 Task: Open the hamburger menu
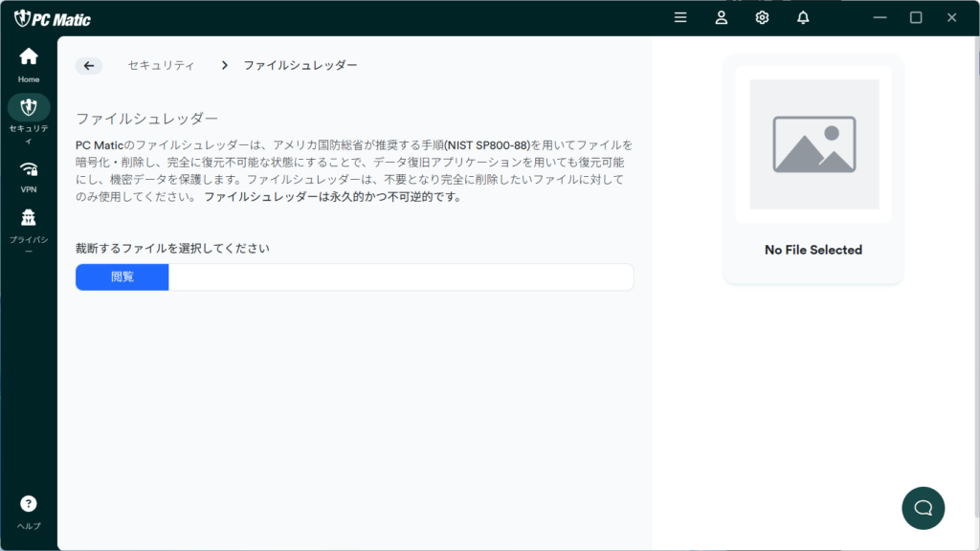click(x=680, y=17)
